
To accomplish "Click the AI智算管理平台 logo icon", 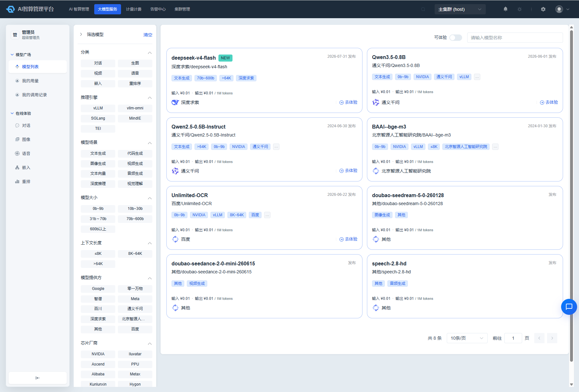I will (11, 9).
